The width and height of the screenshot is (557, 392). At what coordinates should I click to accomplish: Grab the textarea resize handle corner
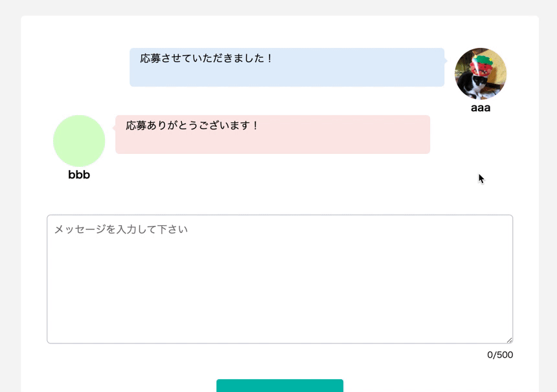[510, 340]
